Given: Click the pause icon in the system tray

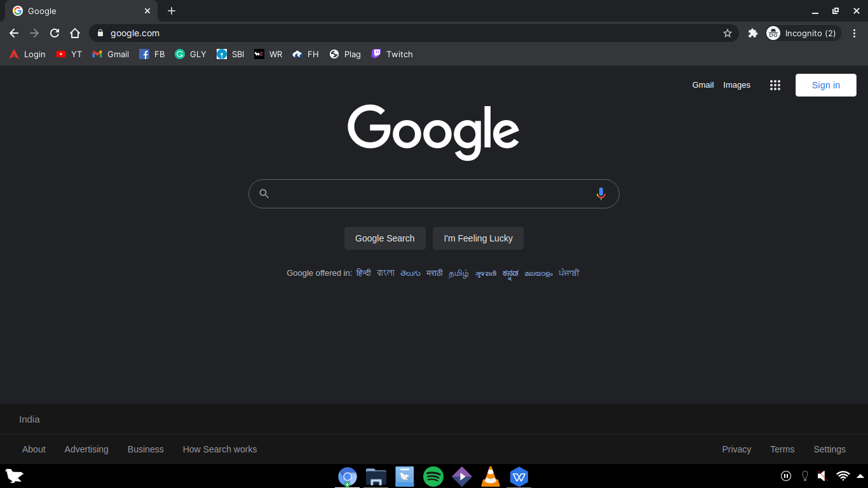Looking at the screenshot, I should click(x=786, y=476).
